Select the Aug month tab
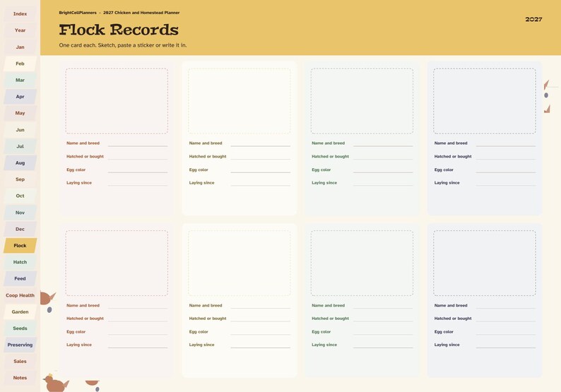 (20, 162)
